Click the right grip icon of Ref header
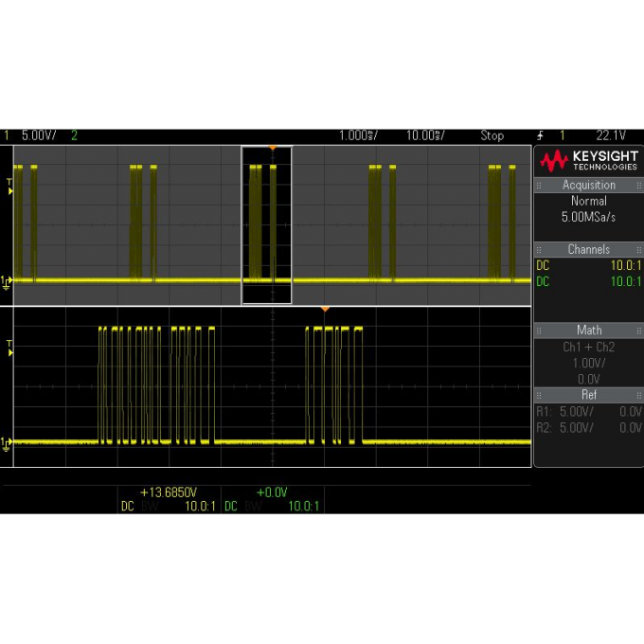644x644 pixels. pyautogui.click(x=638, y=396)
